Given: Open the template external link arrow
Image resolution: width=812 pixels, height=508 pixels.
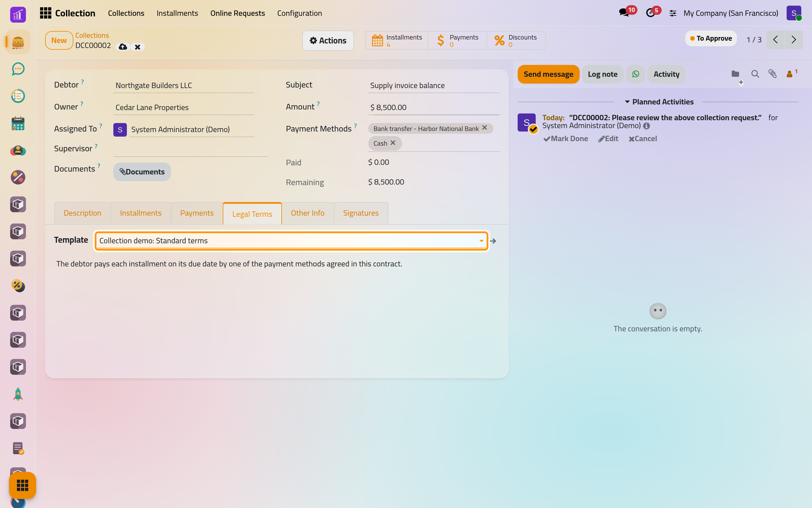Looking at the screenshot, I should (x=493, y=241).
